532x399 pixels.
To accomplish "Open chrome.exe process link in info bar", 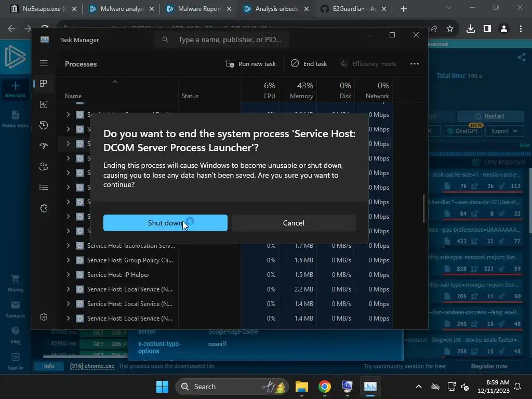I will coord(92,366).
